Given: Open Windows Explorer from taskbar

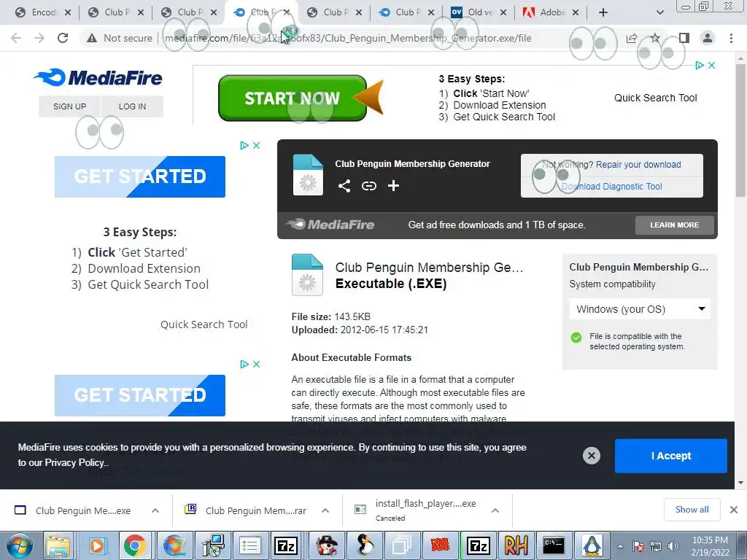Looking at the screenshot, I should tap(58, 545).
